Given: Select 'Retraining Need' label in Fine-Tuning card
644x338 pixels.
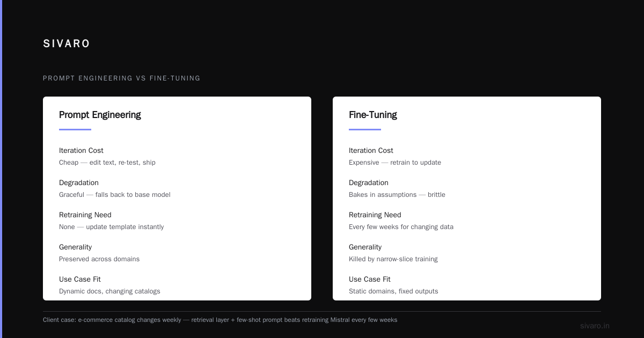Looking at the screenshot, I should [375, 215].
